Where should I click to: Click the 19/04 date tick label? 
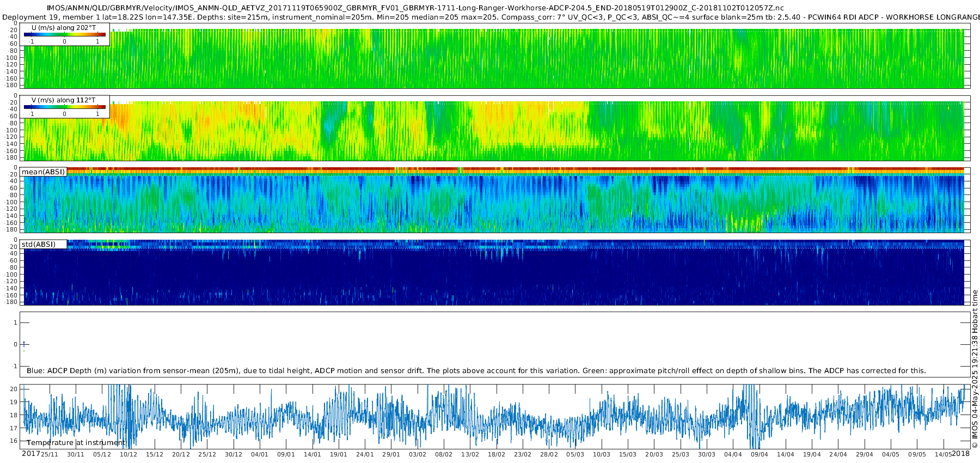pyautogui.click(x=812, y=454)
